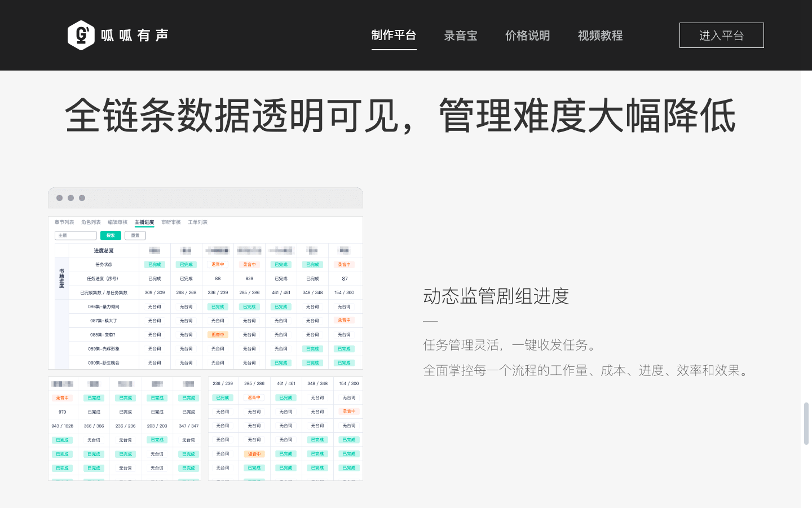The image size is (812, 508).
Task: Click the 主播 search input field
Action: (76, 235)
